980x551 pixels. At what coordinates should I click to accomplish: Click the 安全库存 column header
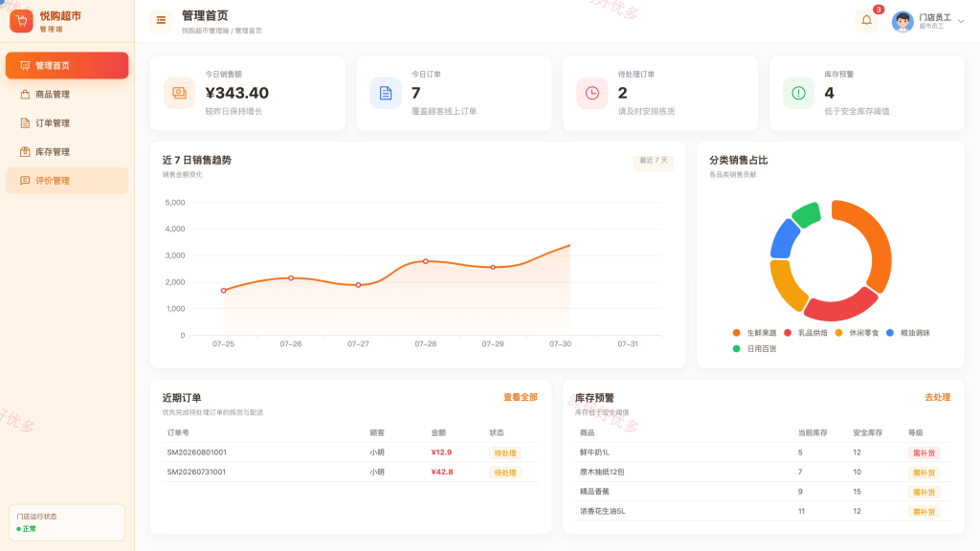[x=867, y=432]
